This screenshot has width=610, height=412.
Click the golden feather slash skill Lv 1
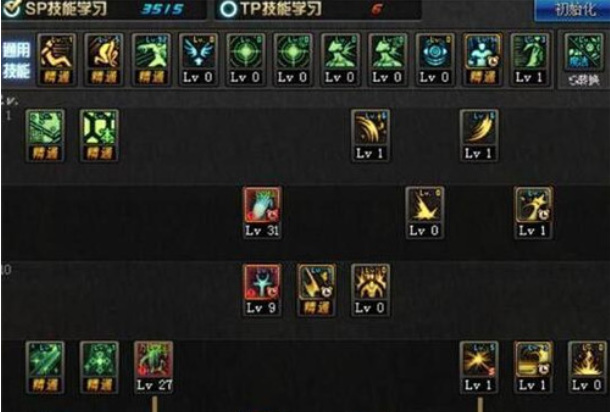coord(479,135)
